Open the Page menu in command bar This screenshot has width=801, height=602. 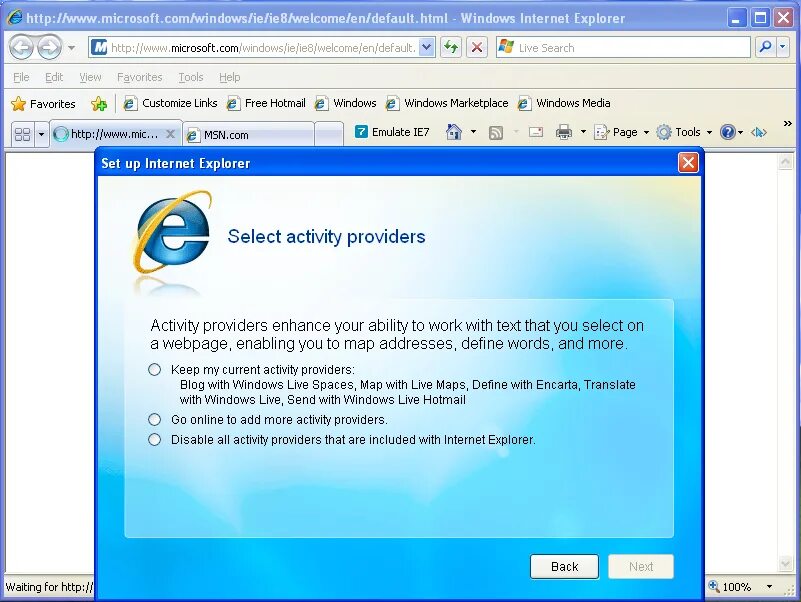[x=621, y=132]
